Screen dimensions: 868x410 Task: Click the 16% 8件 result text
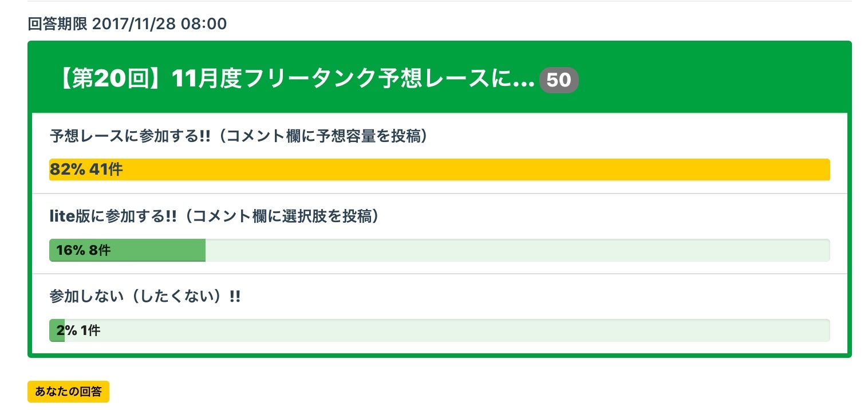coord(83,250)
